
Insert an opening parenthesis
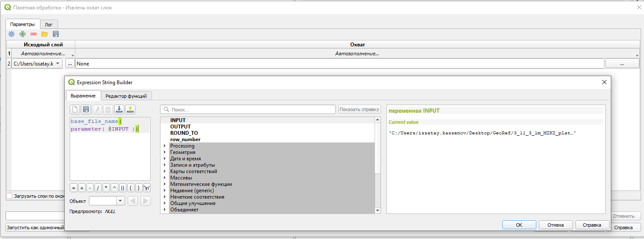[131, 188]
